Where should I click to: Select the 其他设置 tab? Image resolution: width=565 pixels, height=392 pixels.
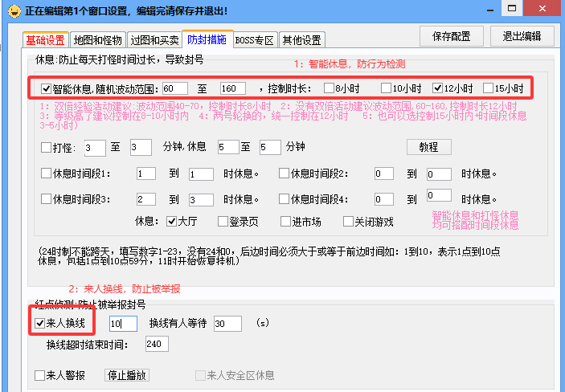coord(301,40)
